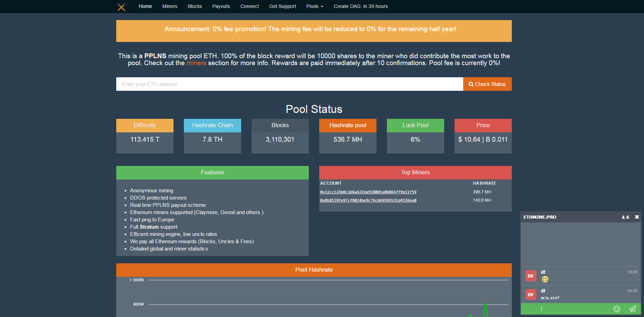Click the Pool Hashrate chart header
The height and width of the screenshot is (317, 644).
point(314,270)
